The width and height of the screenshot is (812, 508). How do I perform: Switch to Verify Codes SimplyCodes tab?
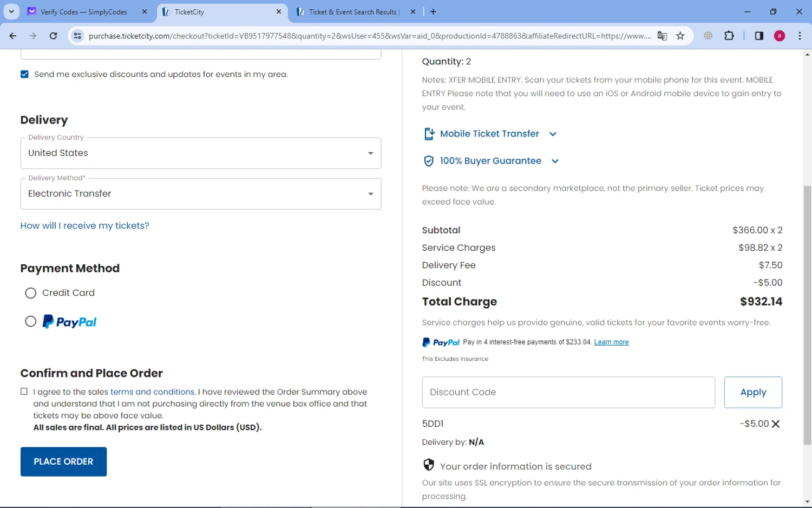[x=84, y=12]
